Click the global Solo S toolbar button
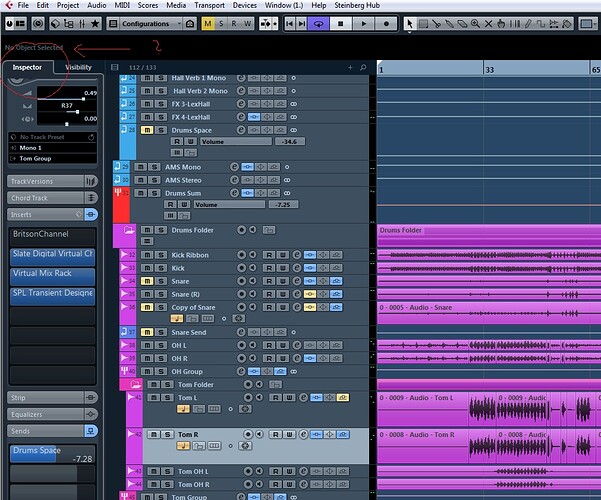The height and width of the screenshot is (500, 601). (x=221, y=24)
